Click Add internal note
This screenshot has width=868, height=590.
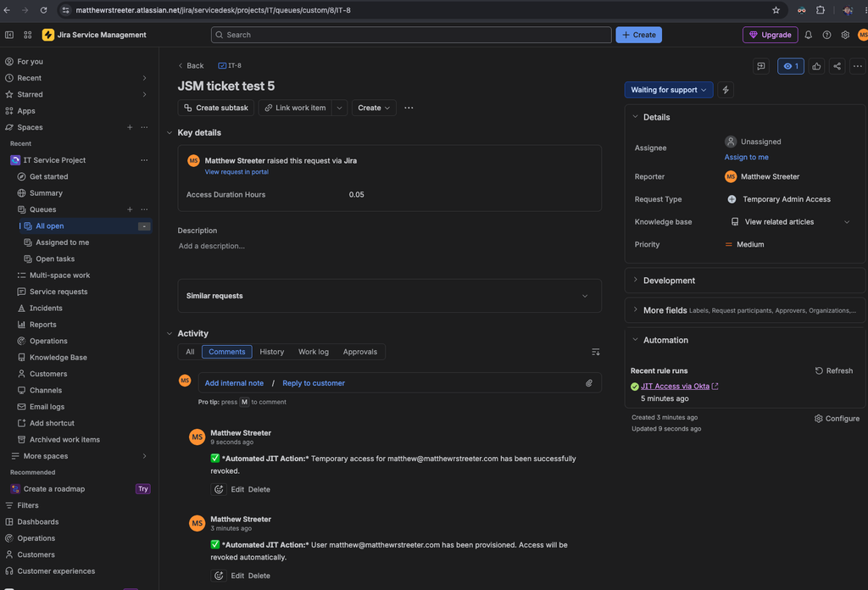click(x=234, y=383)
